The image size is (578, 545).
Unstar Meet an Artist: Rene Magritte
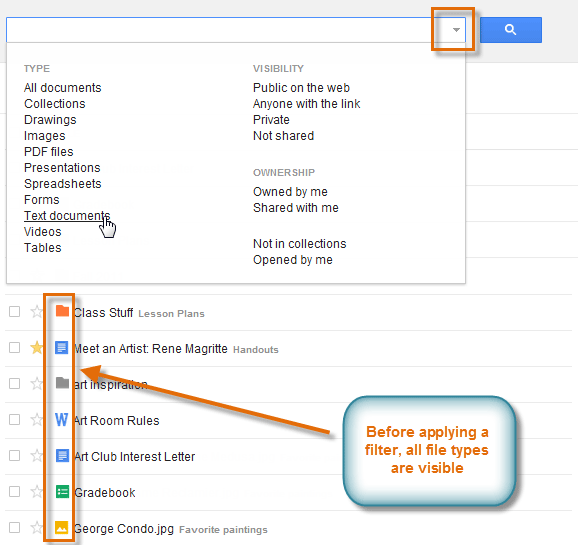[36, 347]
